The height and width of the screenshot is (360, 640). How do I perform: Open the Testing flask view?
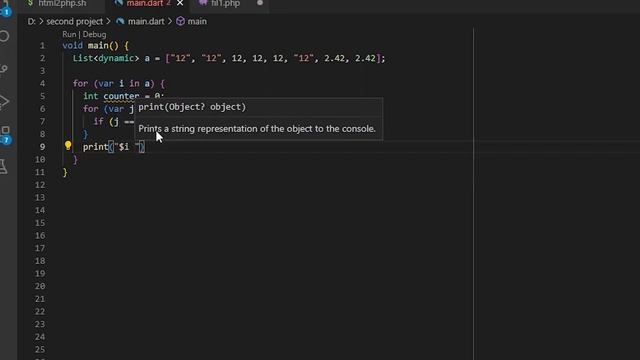pyautogui.click(x=4, y=167)
